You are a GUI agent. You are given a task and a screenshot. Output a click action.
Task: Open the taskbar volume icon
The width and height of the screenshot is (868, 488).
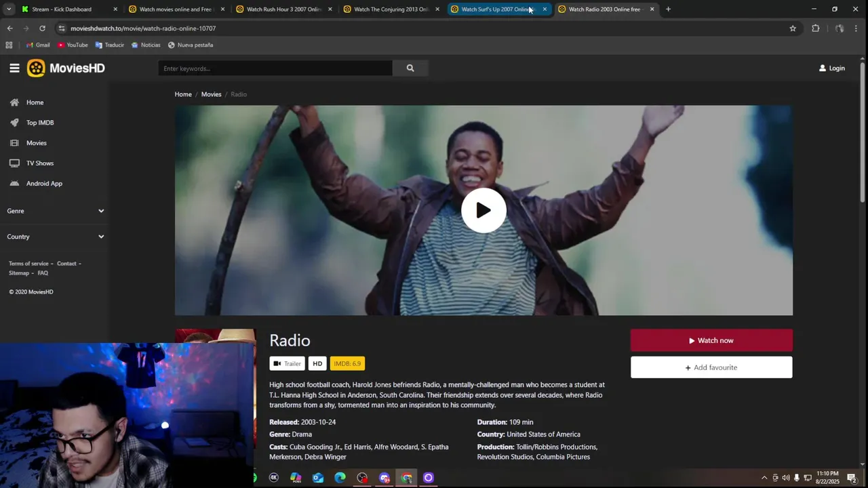[786, 478]
